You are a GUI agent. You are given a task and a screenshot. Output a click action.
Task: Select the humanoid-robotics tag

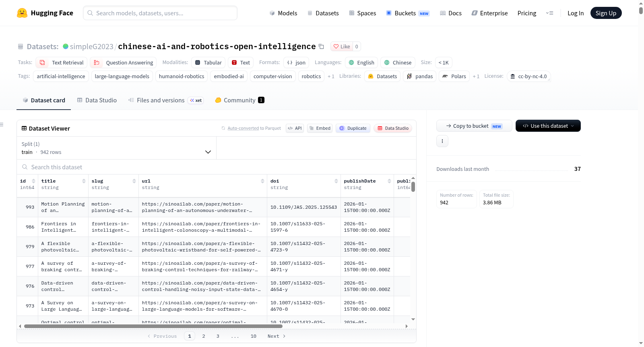(182, 76)
